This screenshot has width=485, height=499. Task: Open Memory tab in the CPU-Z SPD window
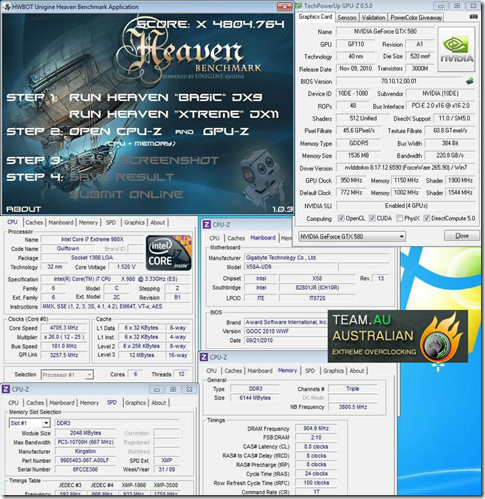[89, 403]
